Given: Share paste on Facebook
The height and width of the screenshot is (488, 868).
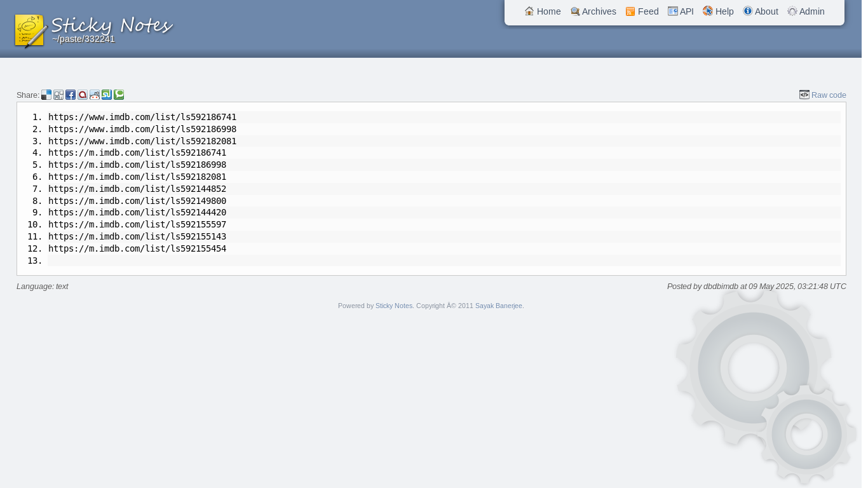Looking at the screenshot, I should (71, 95).
